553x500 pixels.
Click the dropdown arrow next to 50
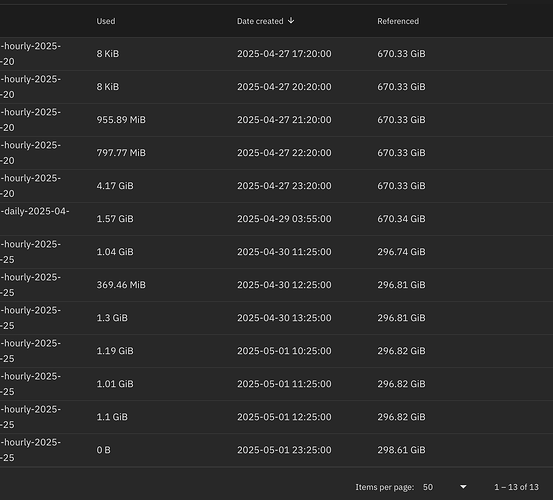tap(463, 487)
